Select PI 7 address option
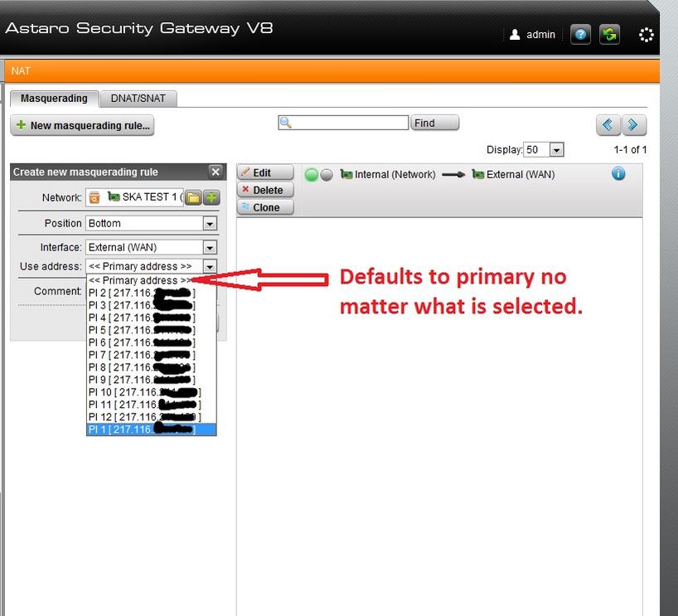The width and height of the screenshot is (678, 616). coord(152,355)
